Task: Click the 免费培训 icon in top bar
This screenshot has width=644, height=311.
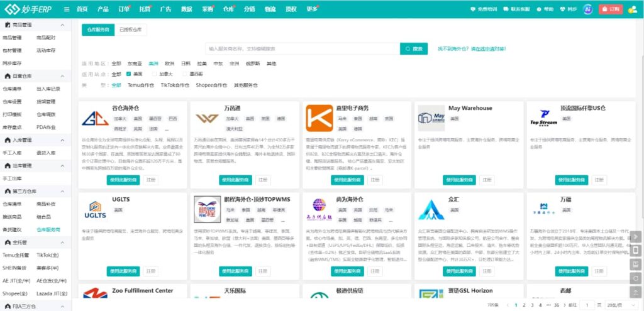Action: (473, 9)
